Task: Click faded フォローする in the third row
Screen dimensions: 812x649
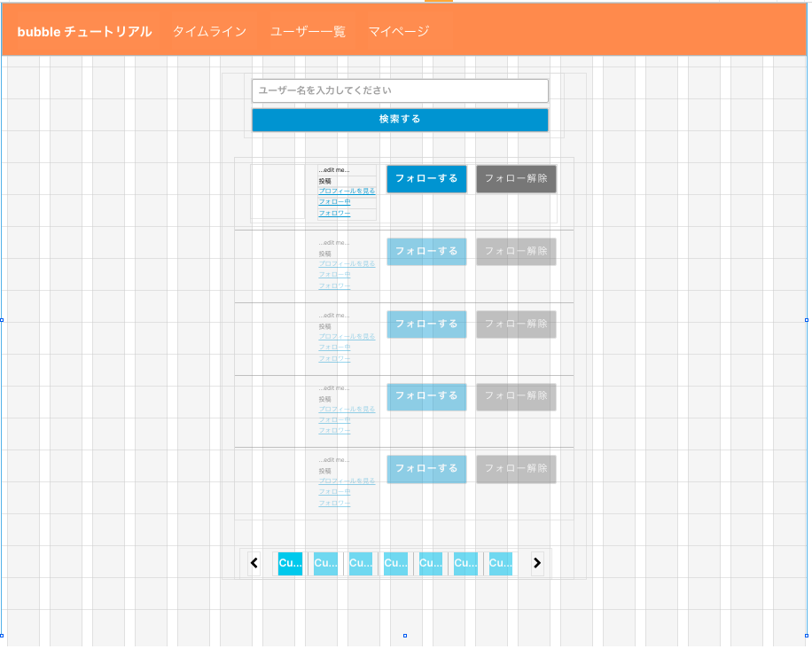Action: (426, 324)
